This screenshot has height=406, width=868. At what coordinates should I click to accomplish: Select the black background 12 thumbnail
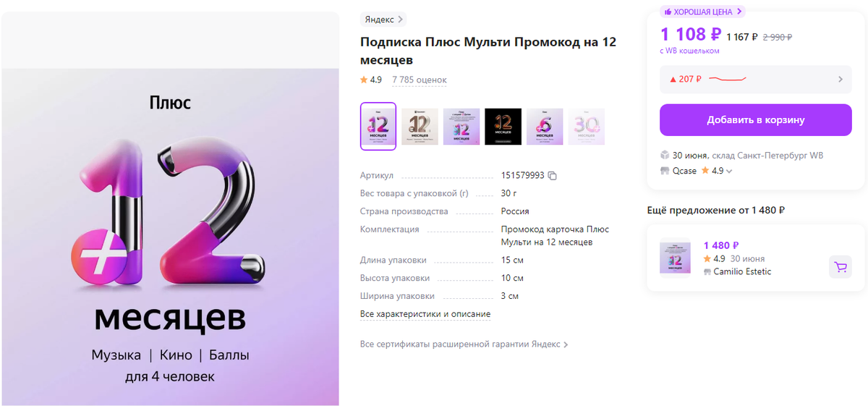tap(503, 127)
